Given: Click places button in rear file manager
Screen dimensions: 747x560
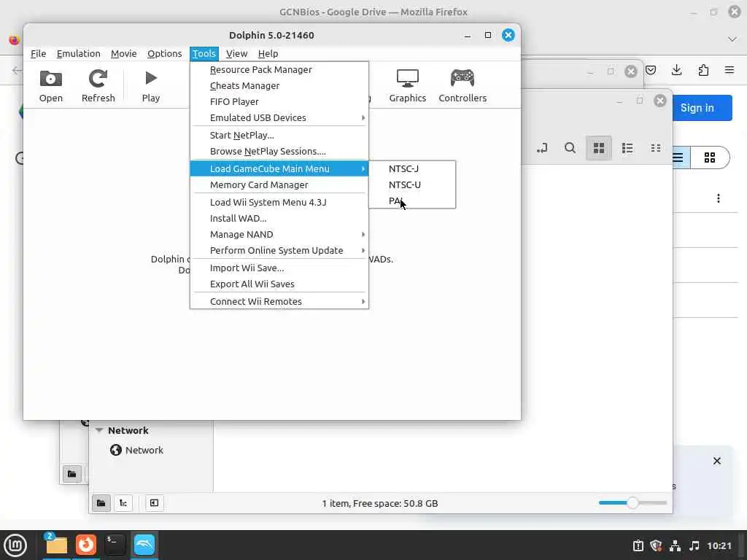Looking at the screenshot, I should pyautogui.click(x=72, y=474).
